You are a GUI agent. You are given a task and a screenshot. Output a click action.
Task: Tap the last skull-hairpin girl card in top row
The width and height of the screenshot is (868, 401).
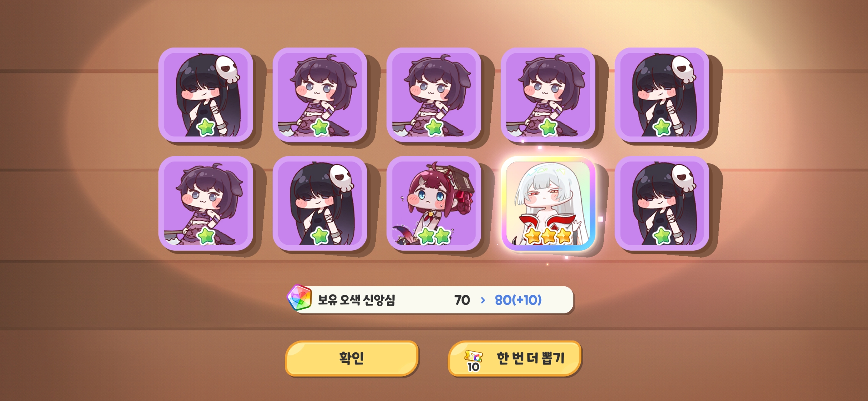pyautogui.click(x=662, y=95)
